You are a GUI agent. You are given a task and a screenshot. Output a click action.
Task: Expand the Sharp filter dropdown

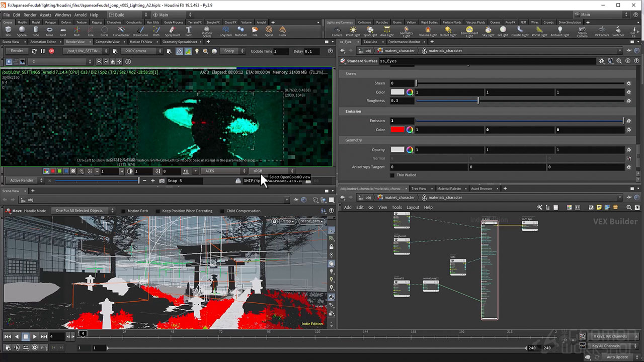[x=232, y=51]
